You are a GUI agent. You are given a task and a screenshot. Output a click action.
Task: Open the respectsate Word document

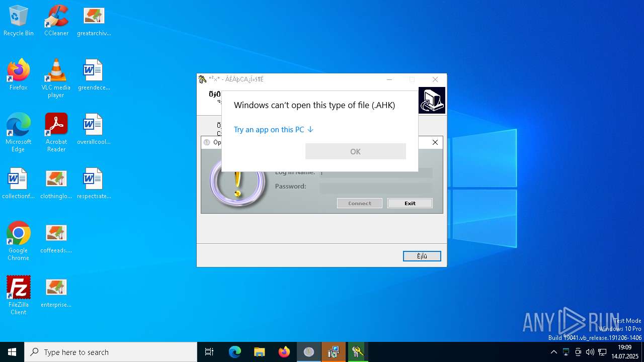pos(94,184)
